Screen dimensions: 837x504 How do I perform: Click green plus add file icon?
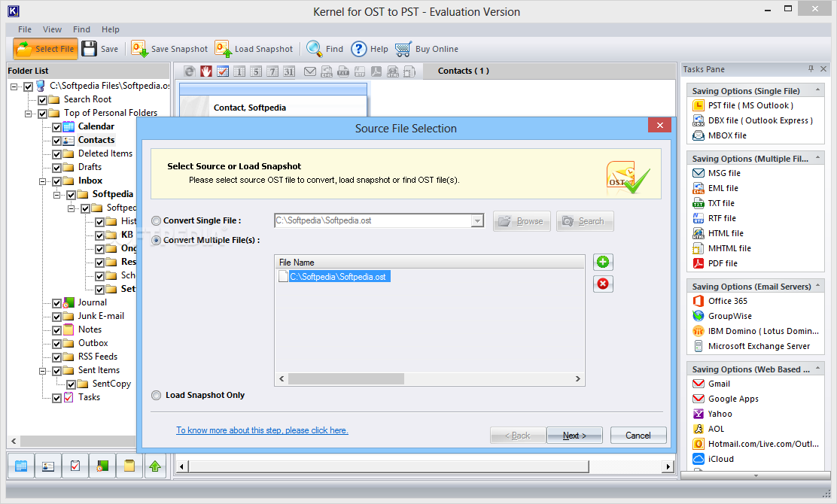(603, 262)
